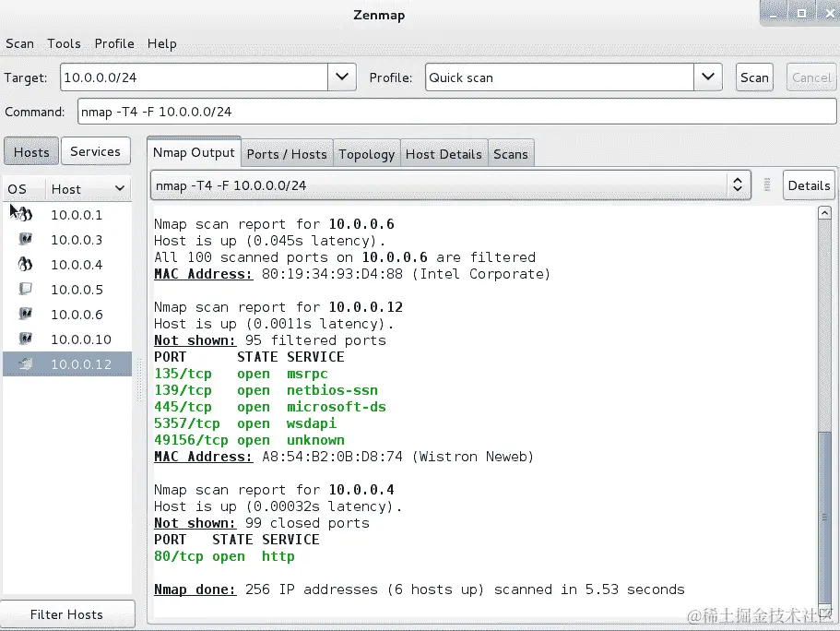Click into the Target input field

[x=194, y=77]
